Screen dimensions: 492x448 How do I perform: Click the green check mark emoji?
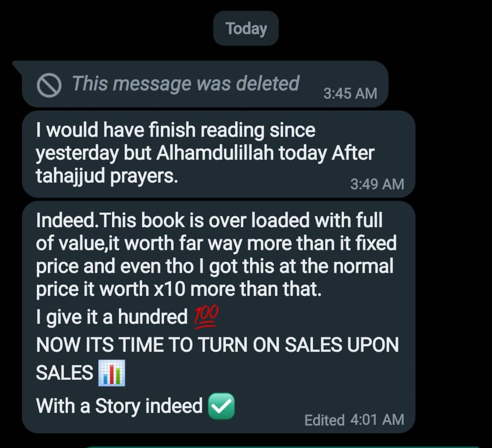coord(221,406)
